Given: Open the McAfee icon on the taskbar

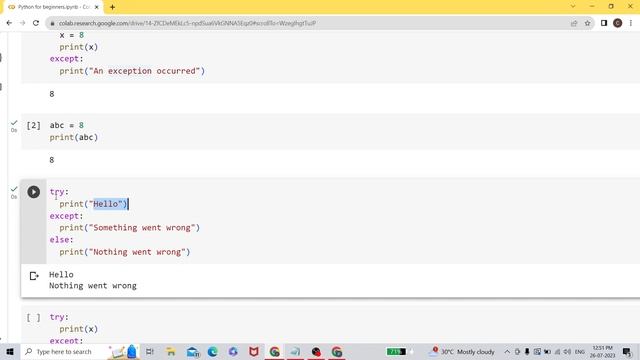Looking at the screenshot, I should point(254,351).
